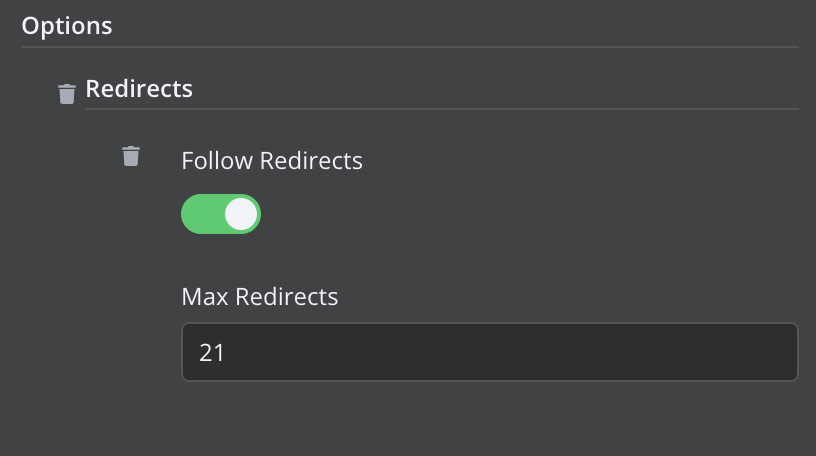816x456 pixels.
Task: Select the Options title text
Action: pos(67,25)
